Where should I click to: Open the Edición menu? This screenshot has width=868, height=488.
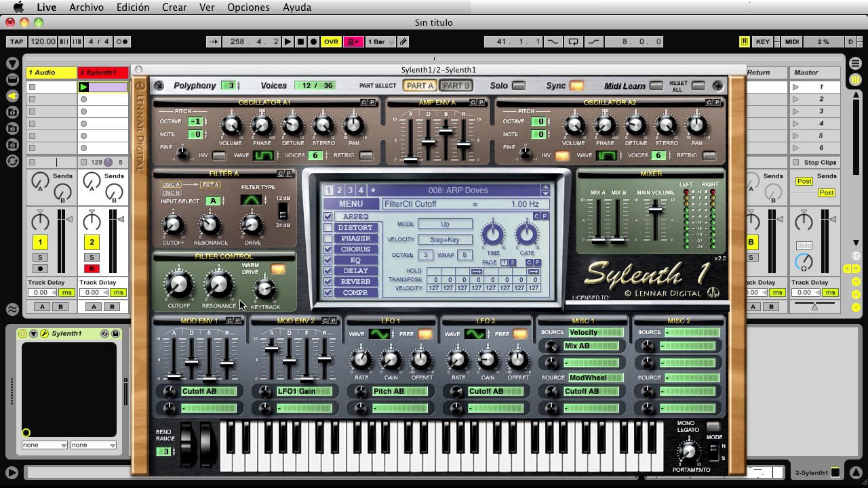tap(133, 7)
